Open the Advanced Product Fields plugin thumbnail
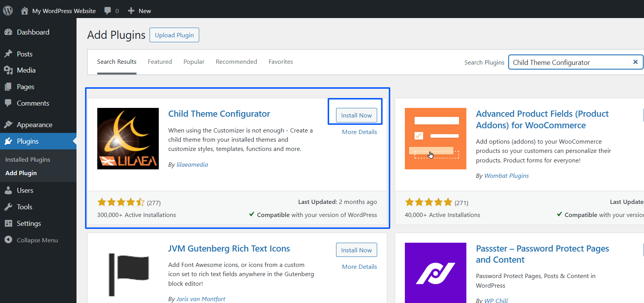 [436, 139]
